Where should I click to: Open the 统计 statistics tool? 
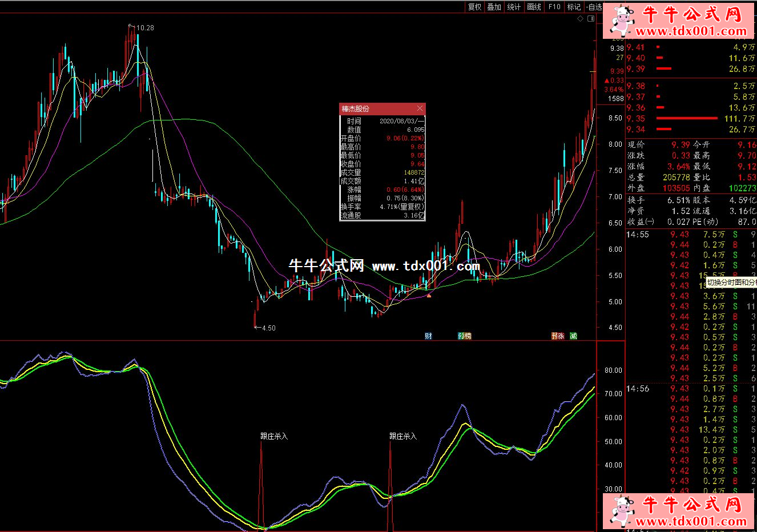[x=514, y=7]
